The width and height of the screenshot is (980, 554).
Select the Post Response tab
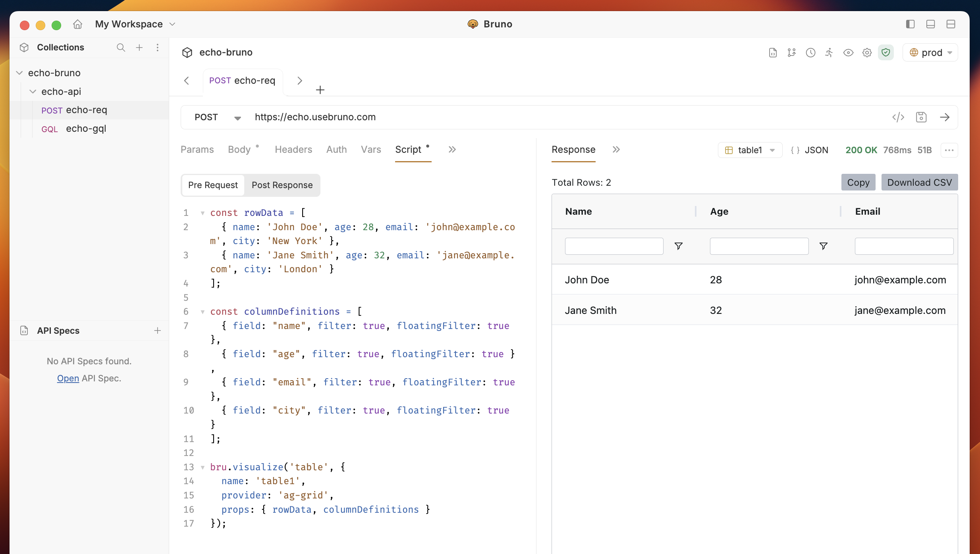coord(282,185)
